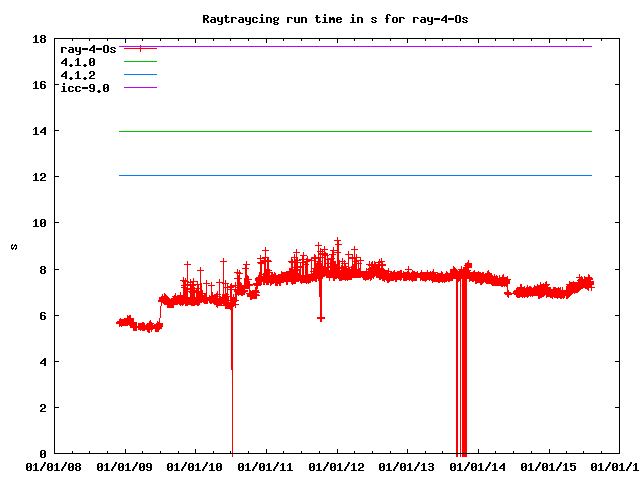This screenshot has width=640, height=480.
Task: Select the "ray-4-Os" legend label
Action: [88, 48]
